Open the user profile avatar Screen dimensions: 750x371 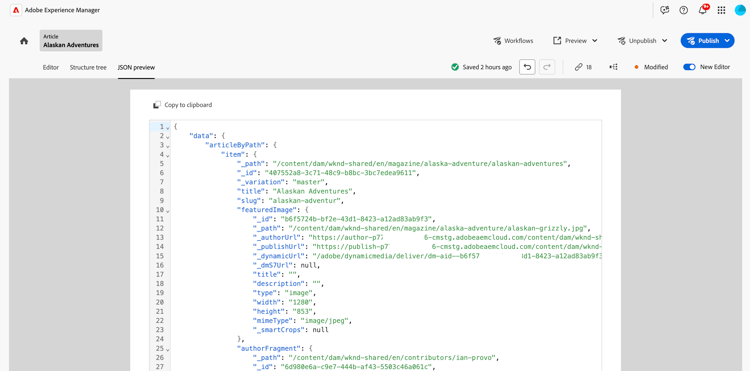[x=740, y=10]
